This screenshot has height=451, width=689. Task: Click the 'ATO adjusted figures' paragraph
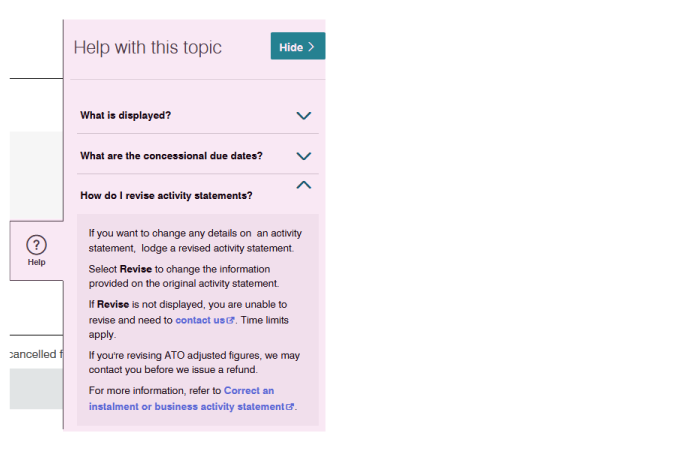click(193, 362)
